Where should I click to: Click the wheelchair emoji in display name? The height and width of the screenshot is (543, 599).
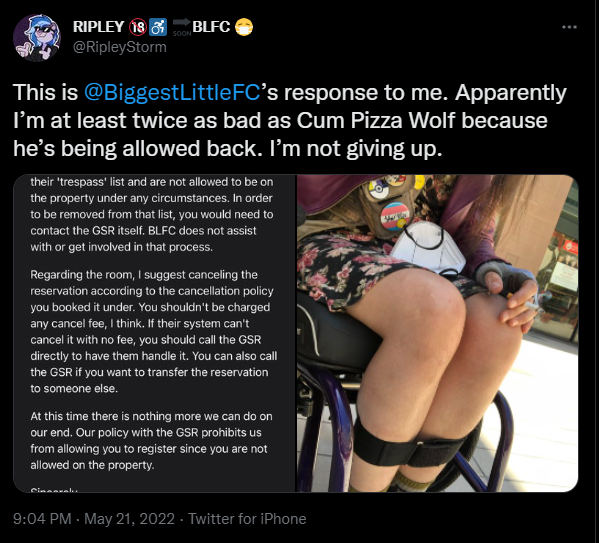tap(158, 27)
